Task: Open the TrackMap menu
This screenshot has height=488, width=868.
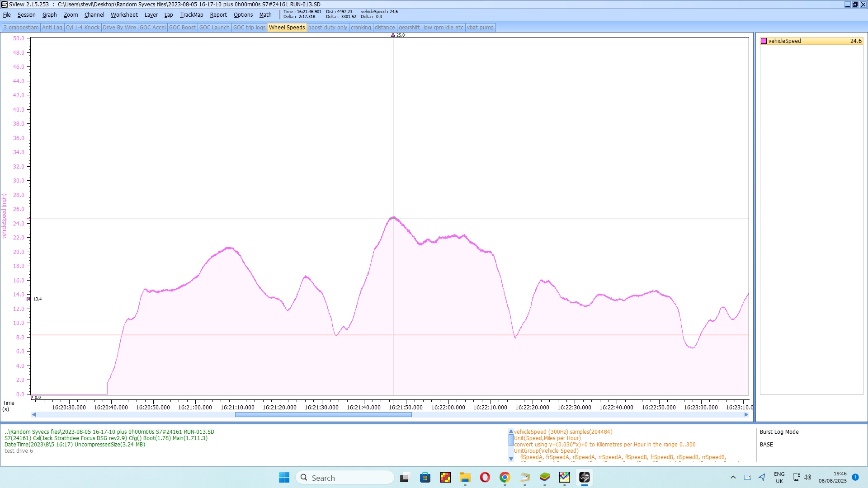Action: pos(191,15)
